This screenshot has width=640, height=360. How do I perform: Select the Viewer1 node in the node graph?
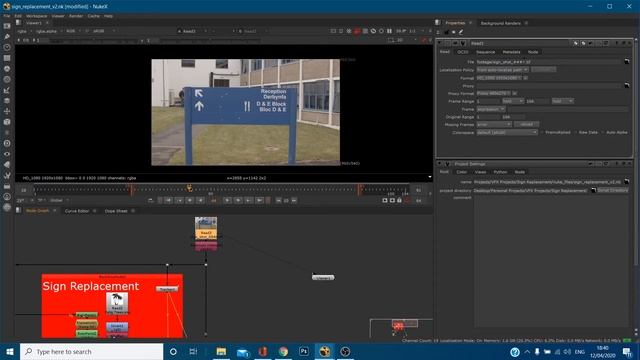click(x=323, y=278)
